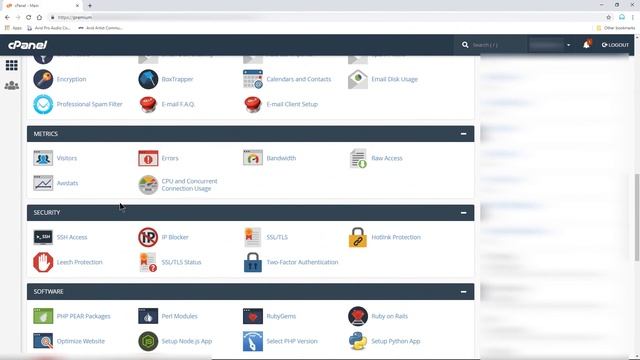Open the SSL/TLS certificate icon
Viewport: 640px width, 360px height.
pos(253,237)
